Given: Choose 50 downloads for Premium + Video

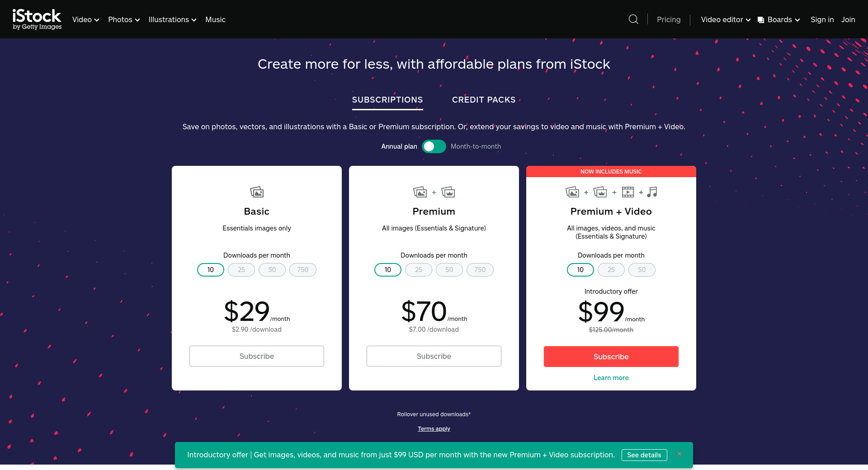Looking at the screenshot, I should [642, 270].
